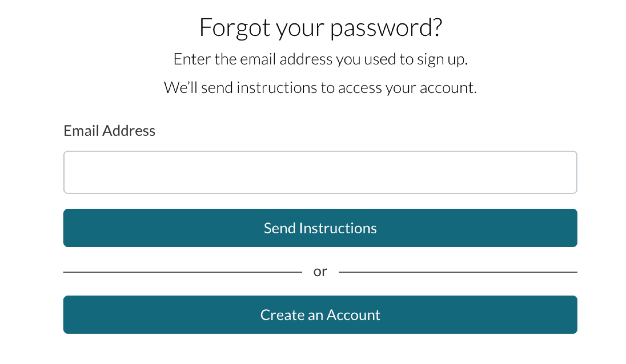Click the Create an Account button
Viewport: 626px width, 364px height.
click(320, 315)
